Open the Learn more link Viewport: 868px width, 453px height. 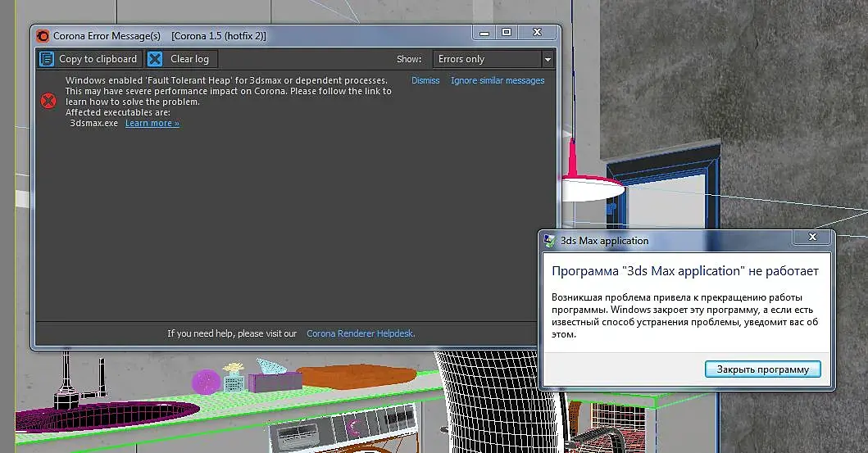[x=152, y=124]
